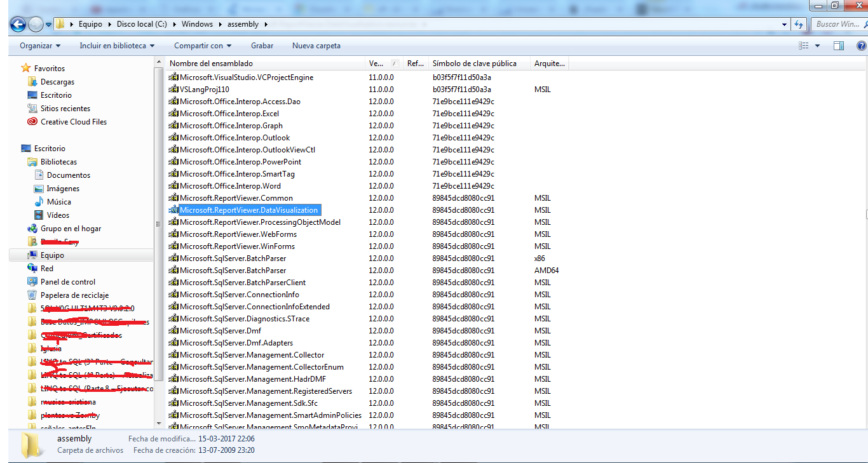Open Creative Cloud Files
This screenshot has height=463, width=868.
[x=73, y=122]
